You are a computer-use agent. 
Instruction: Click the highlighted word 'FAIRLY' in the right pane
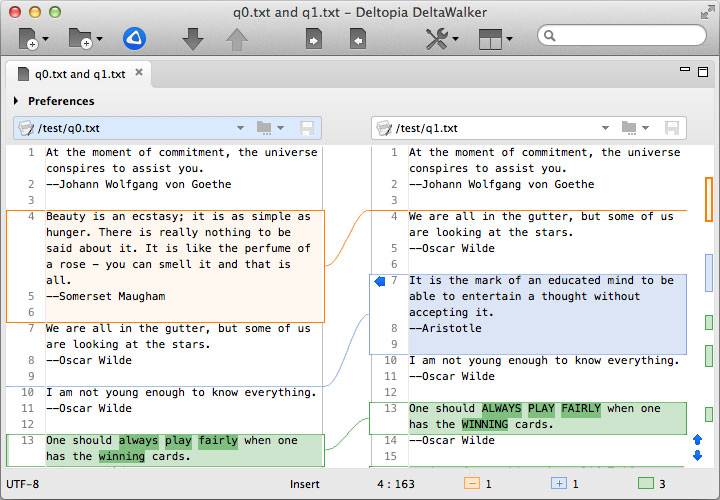pos(581,408)
